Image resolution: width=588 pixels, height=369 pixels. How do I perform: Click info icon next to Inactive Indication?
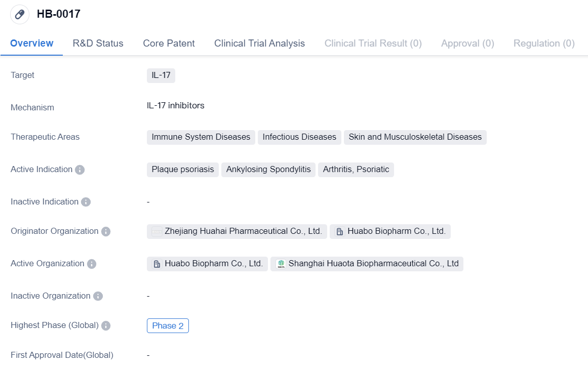pyautogui.click(x=86, y=202)
